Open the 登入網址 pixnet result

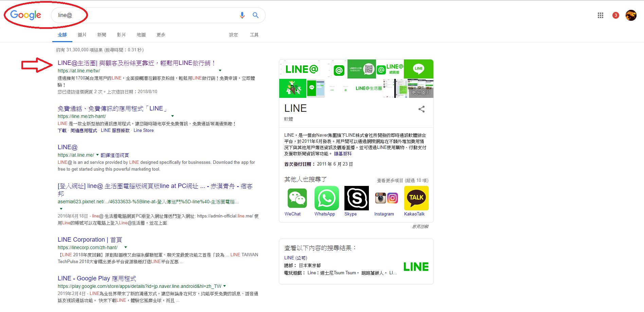155,190
